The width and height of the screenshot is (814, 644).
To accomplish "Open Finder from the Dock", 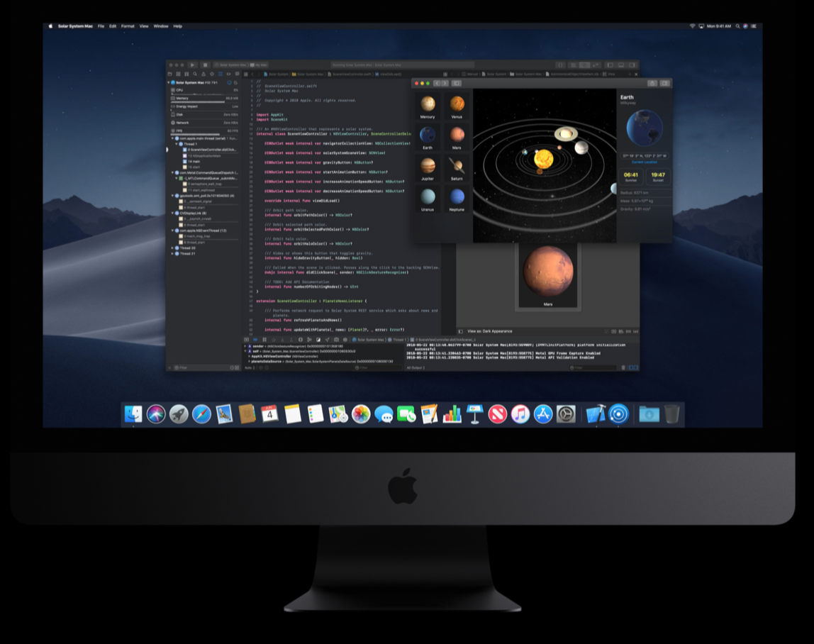I will click(133, 414).
